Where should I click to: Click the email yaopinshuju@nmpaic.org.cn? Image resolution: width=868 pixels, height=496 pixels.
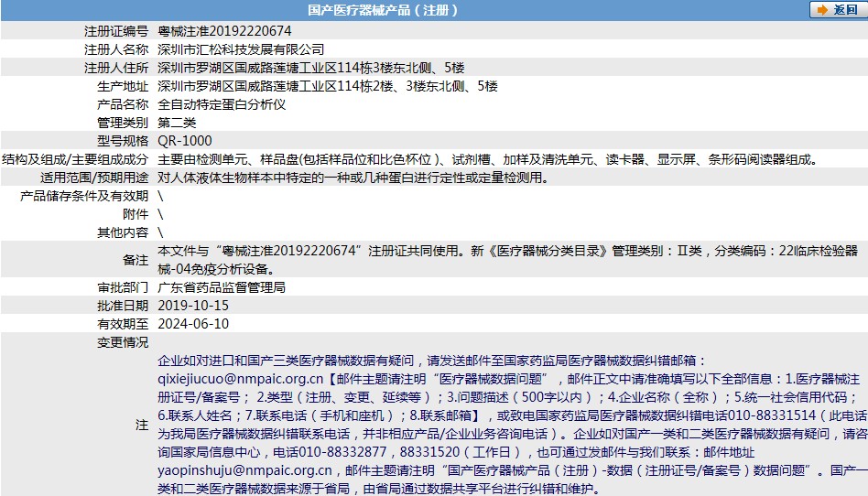click(244, 469)
